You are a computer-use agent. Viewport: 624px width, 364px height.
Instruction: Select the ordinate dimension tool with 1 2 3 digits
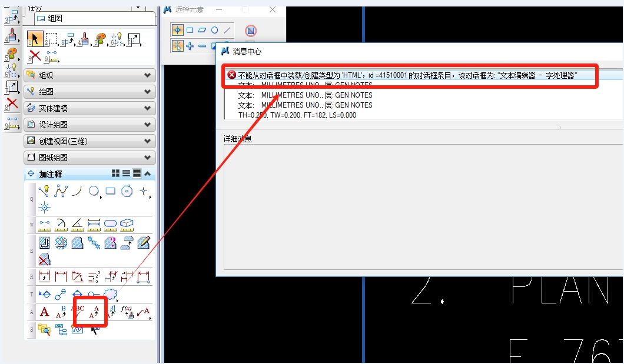[94, 276]
